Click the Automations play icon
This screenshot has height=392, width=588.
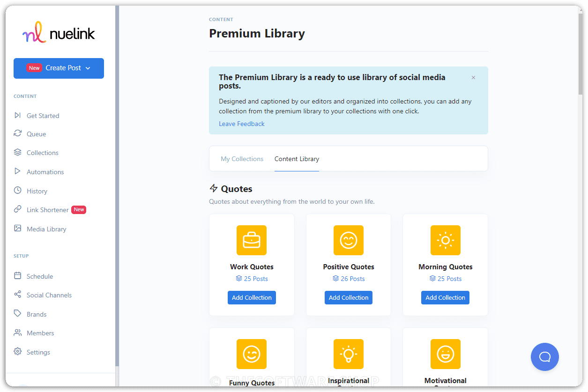[x=17, y=171]
